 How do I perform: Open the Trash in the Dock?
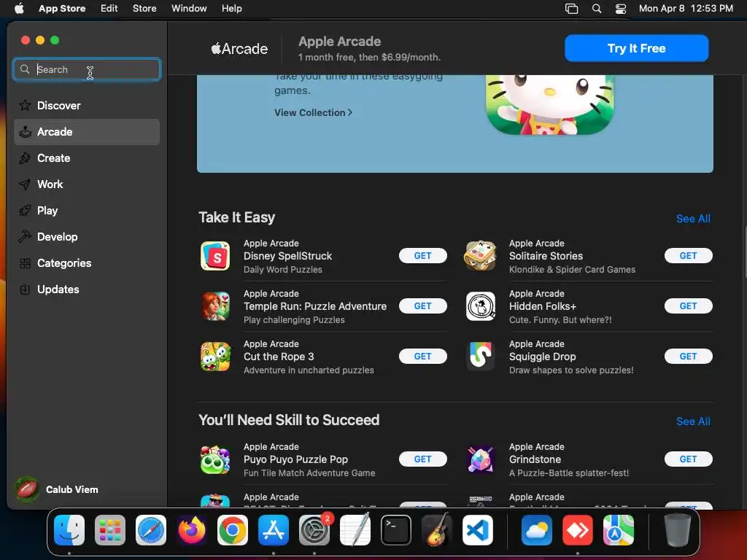pos(678,530)
